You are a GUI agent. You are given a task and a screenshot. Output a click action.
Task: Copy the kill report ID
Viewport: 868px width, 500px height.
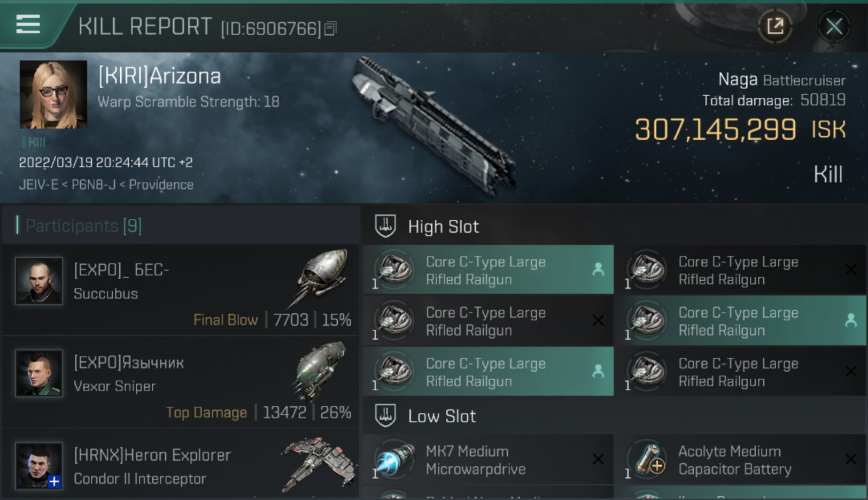[331, 28]
